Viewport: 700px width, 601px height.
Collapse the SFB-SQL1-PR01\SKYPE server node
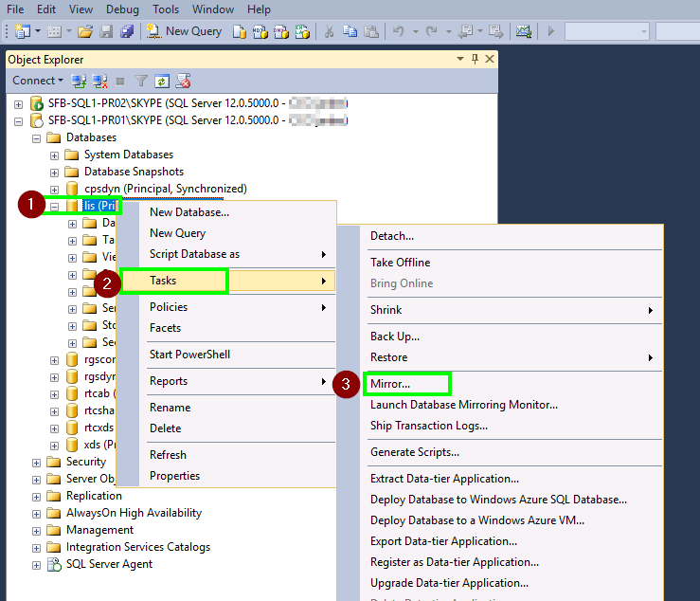(18, 121)
